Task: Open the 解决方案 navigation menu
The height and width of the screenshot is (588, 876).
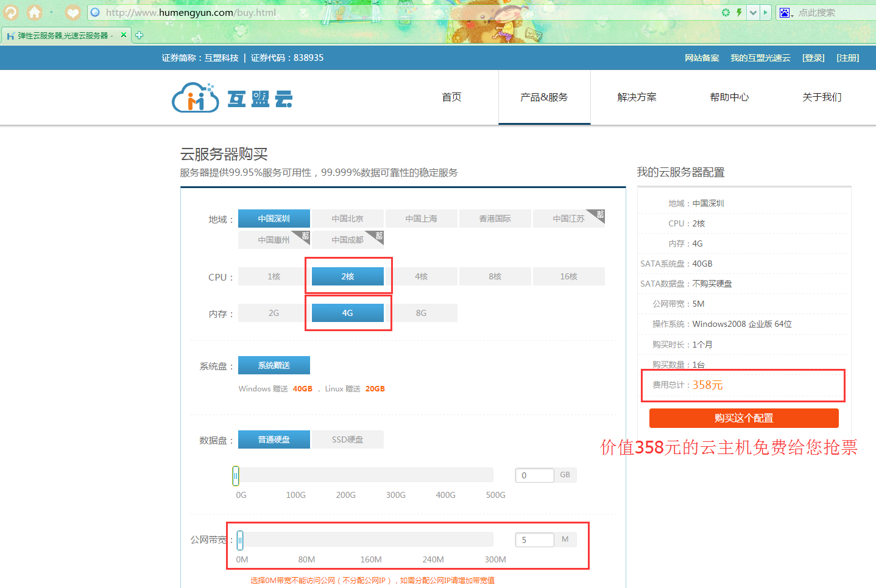Action: (x=637, y=97)
